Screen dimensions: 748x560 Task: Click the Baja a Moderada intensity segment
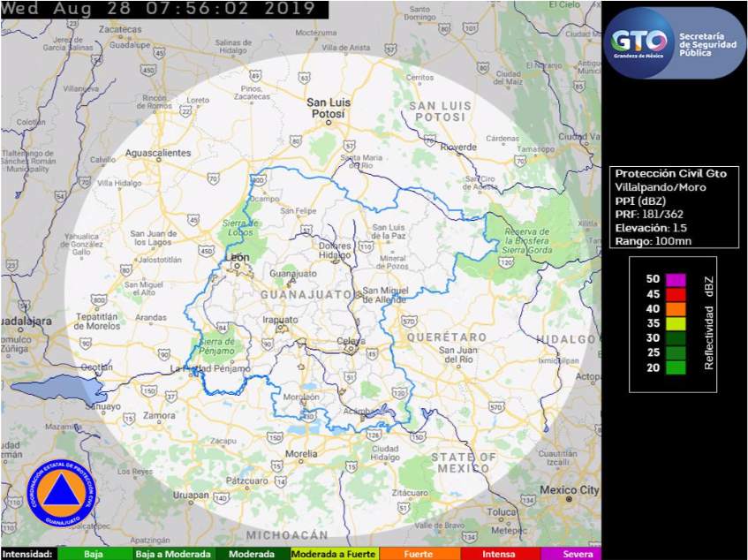[173, 554]
